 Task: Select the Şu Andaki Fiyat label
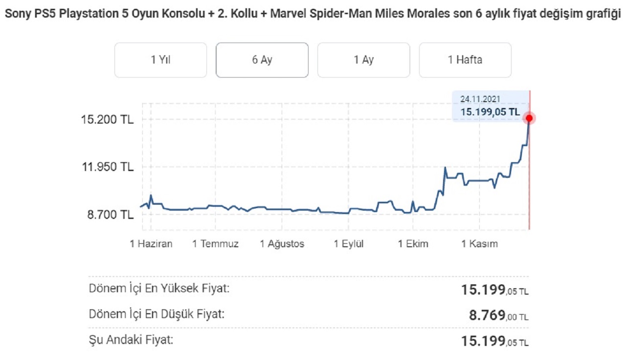[x=131, y=340]
